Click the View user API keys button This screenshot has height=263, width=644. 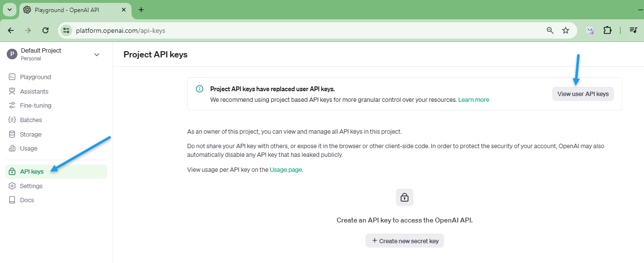coord(583,94)
